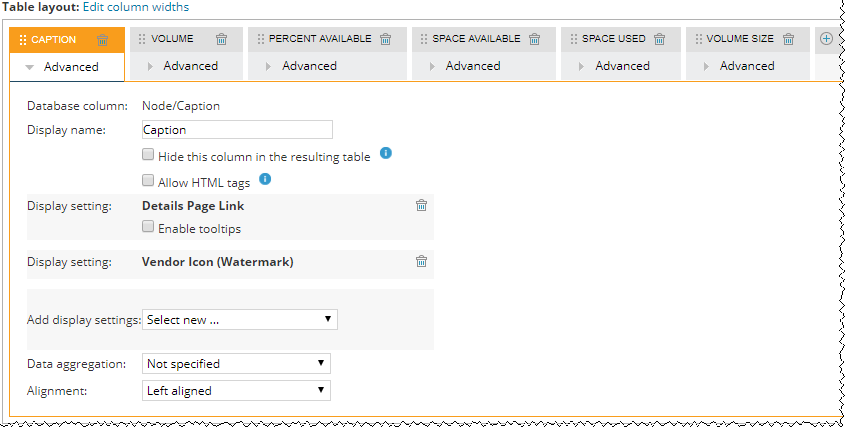Delete the Caption column with its trash icon
Screen dimensions: 845x427
103,40
